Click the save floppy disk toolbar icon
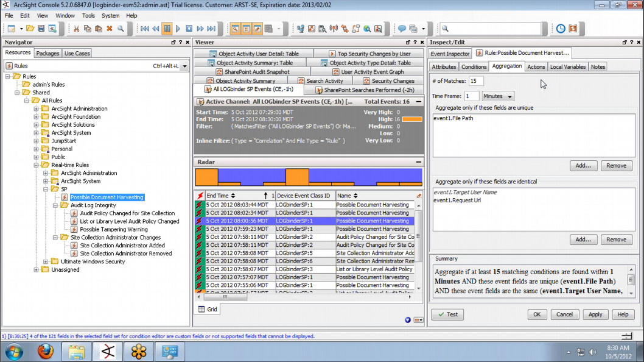The height and width of the screenshot is (362, 644). [x=41, y=29]
